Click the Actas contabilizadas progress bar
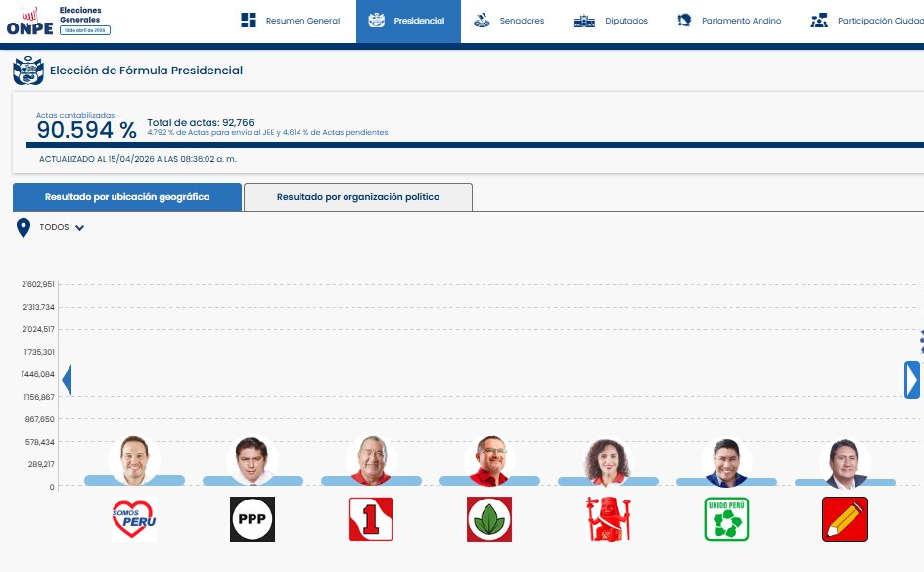 pyautogui.click(x=475, y=145)
